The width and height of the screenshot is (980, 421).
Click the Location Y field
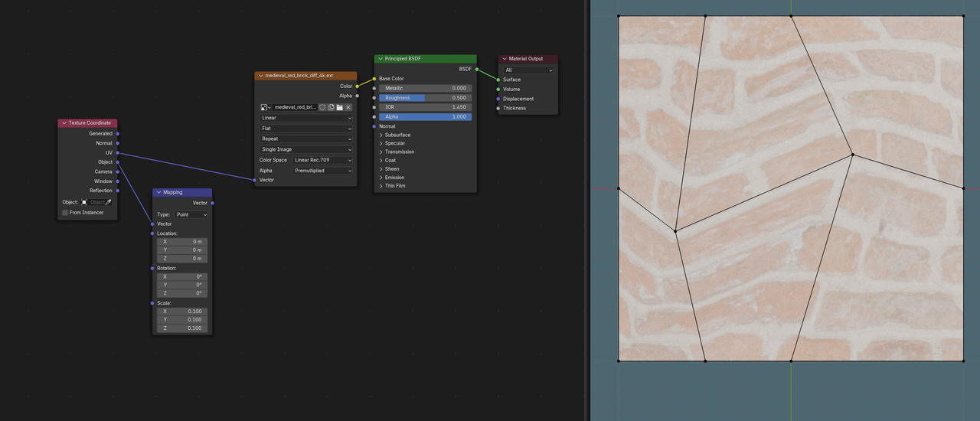[182, 250]
